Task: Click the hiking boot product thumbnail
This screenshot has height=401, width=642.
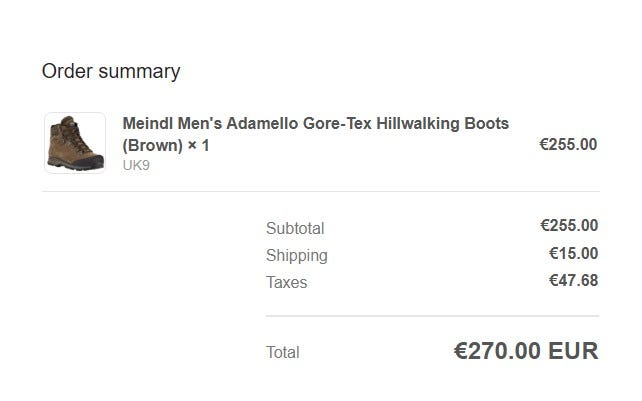Action: pyautogui.click(x=75, y=143)
